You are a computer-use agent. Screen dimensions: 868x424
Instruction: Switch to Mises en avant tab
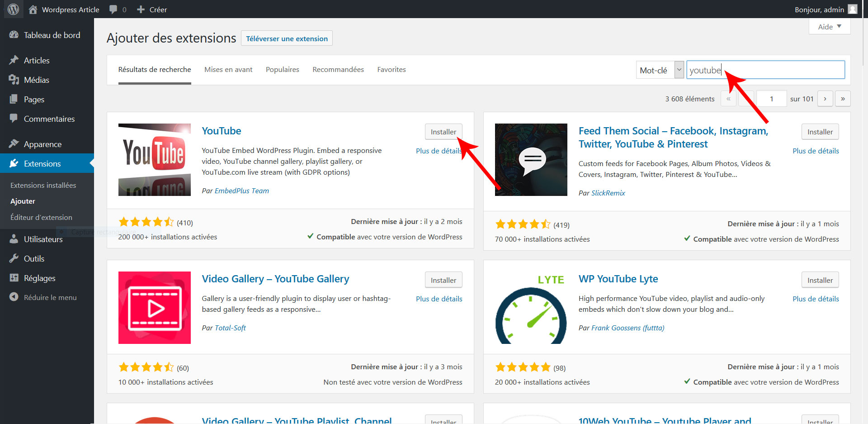pyautogui.click(x=228, y=70)
